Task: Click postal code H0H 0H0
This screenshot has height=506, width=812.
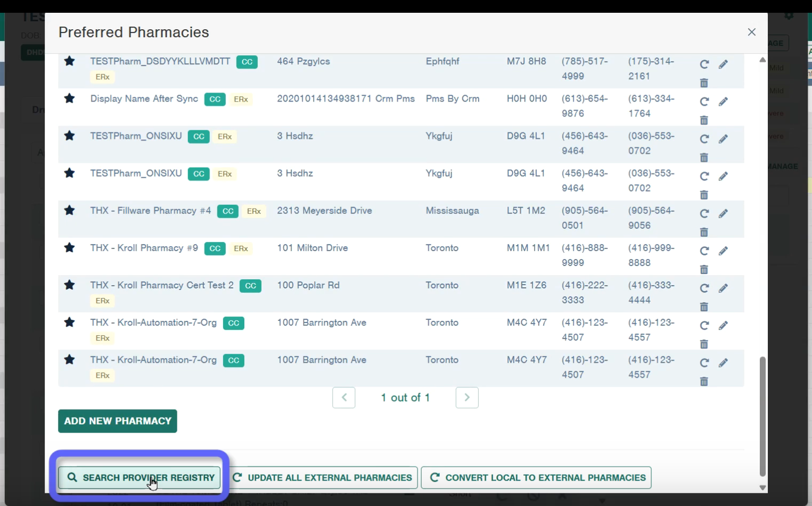Action: point(527,99)
